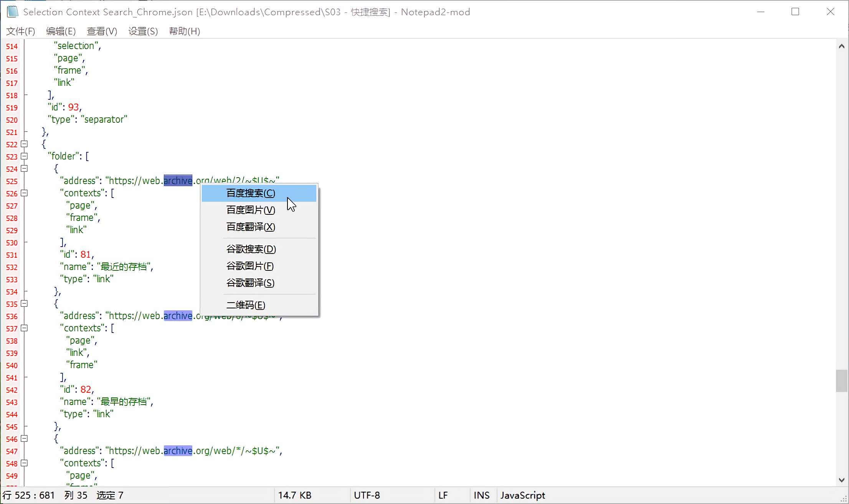Click the Notepad2-mod app icon in title bar
The height and width of the screenshot is (504, 849).
click(12, 12)
